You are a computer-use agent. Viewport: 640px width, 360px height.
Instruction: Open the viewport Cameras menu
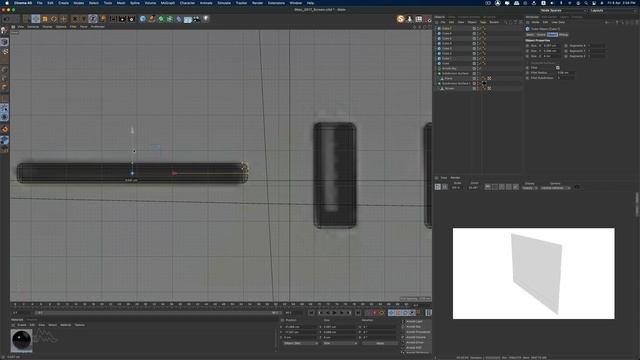[x=33, y=27]
